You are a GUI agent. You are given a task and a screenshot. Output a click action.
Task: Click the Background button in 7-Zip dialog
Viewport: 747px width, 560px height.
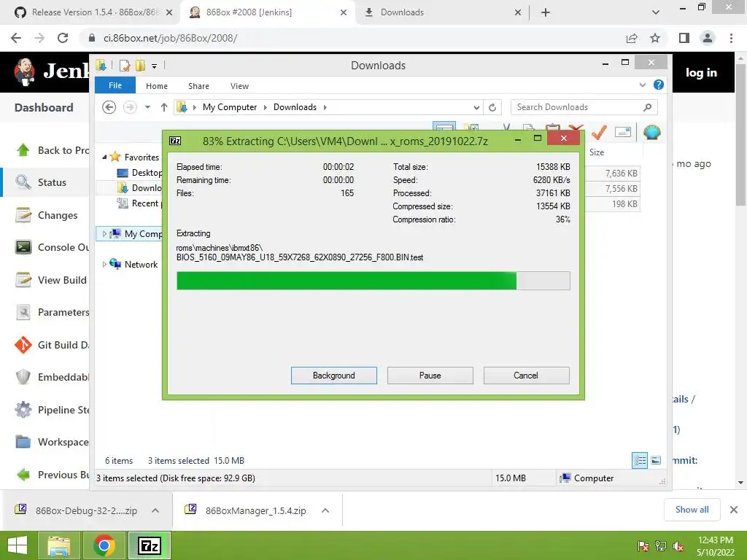click(x=333, y=376)
